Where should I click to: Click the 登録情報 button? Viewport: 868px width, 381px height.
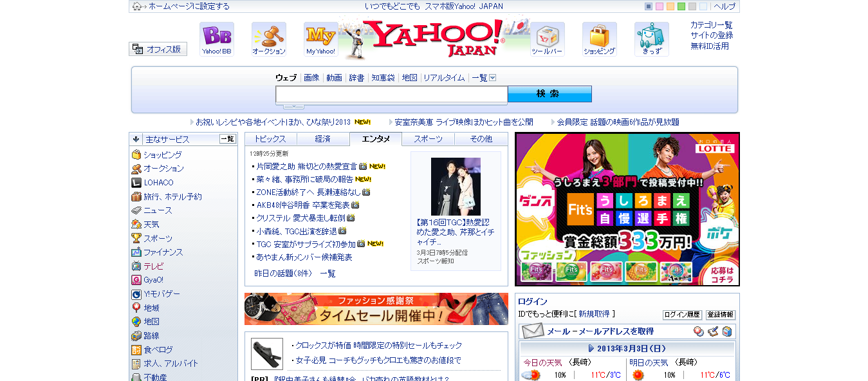(721, 315)
